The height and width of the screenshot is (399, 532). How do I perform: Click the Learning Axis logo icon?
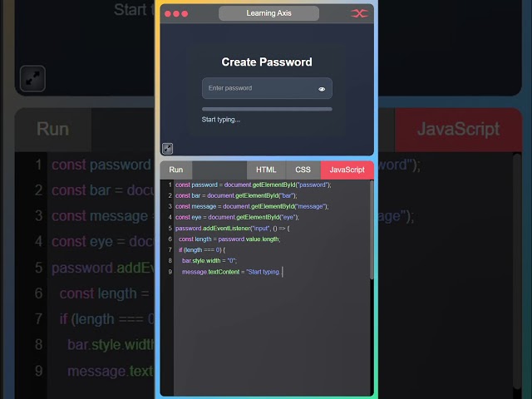359,13
